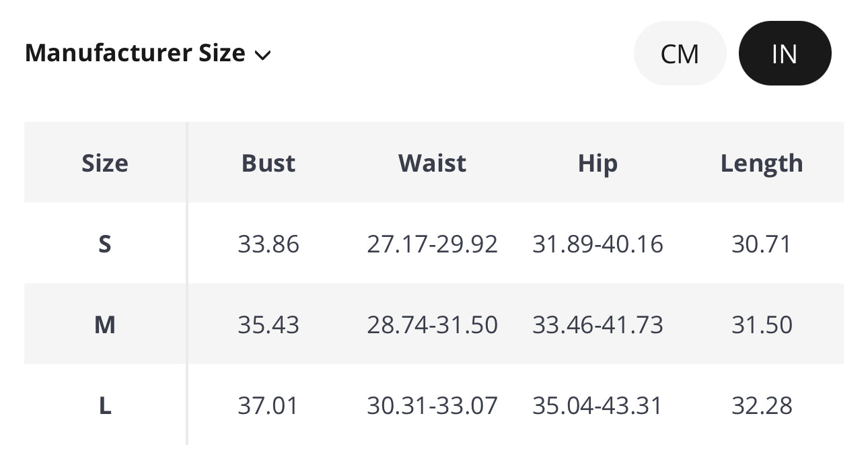Click the chevron next to Manufacturer Size
This screenshot has width=868, height=449.
pyautogui.click(x=262, y=55)
